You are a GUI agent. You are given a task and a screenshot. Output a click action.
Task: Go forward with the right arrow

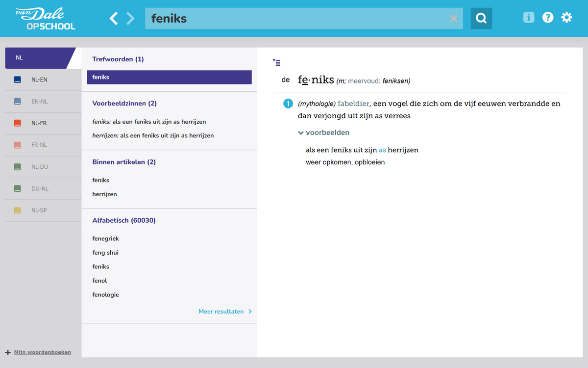point(130,19)
